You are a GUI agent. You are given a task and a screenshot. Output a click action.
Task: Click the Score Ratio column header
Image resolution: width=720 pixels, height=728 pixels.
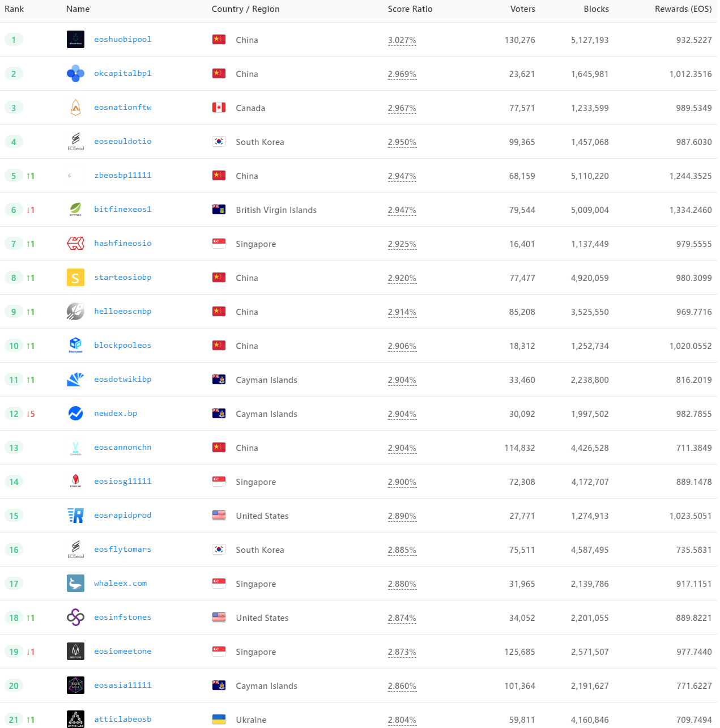410,9
